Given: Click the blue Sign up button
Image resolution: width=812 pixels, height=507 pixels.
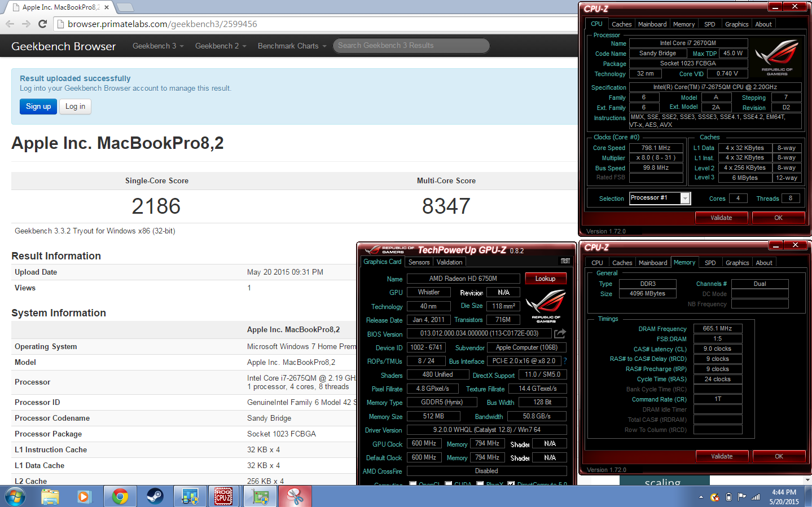Looking at the screenshot, I should click(x=38, y=106).
